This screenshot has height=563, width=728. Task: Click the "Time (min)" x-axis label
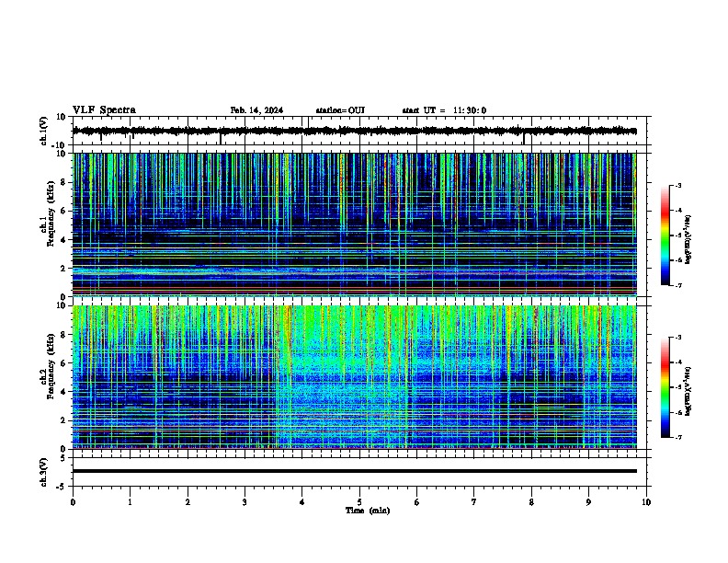[x=368, y=511]
